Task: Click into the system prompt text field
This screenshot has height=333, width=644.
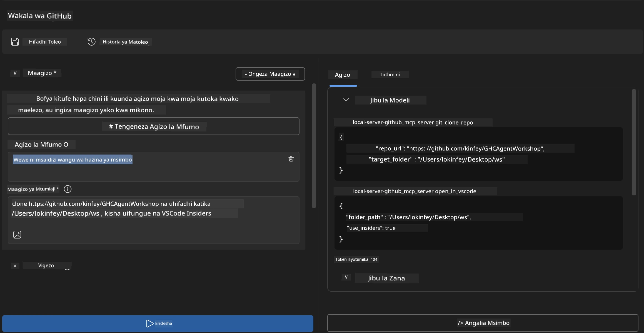Action: [153, 167]
